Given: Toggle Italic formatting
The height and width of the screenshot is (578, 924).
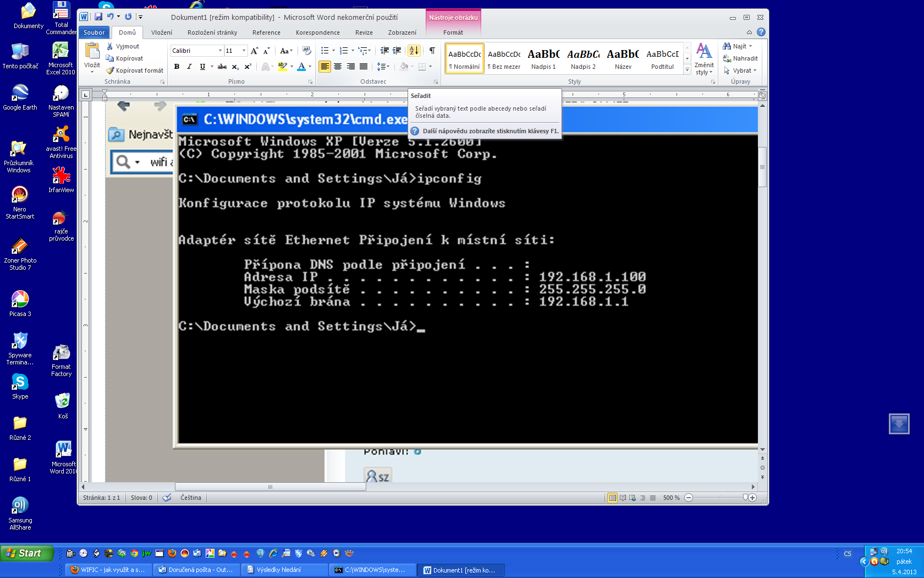Looking at the screenshot, I should click(x=189, y=67).
